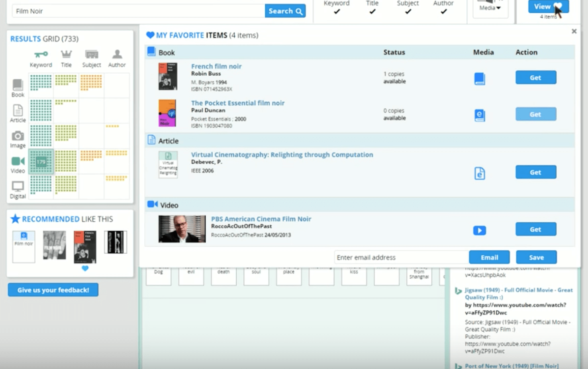Disable the Title search option
Image resolution: width=588 pixels, height=369 pixels.
pyautogui.click(x=372, y=11)
